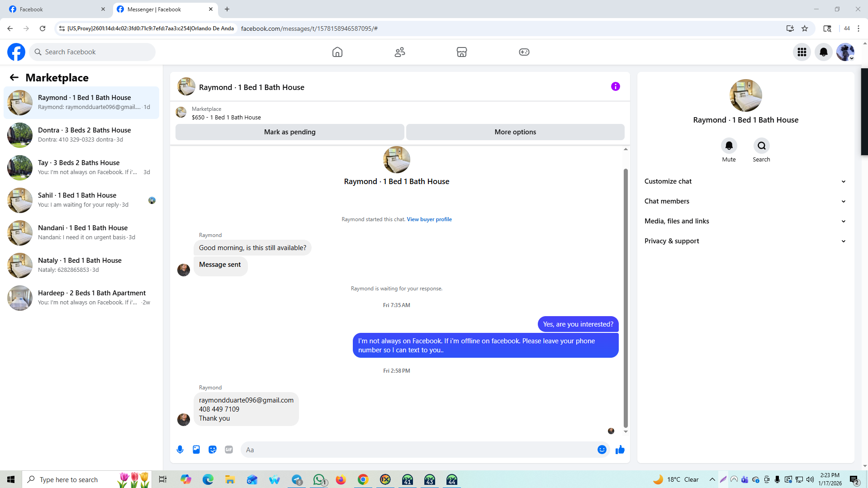Expand Privacy & support section

[745, 241]
